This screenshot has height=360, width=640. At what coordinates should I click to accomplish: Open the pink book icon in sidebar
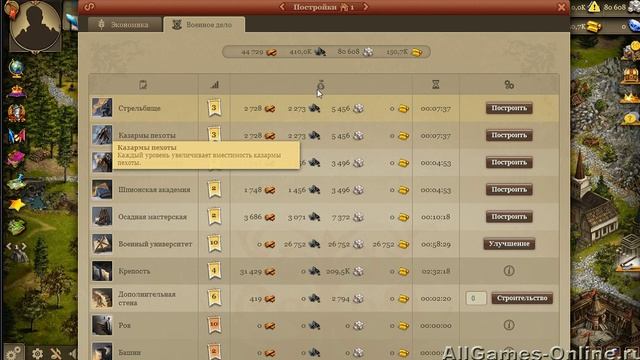coord(16,158)
